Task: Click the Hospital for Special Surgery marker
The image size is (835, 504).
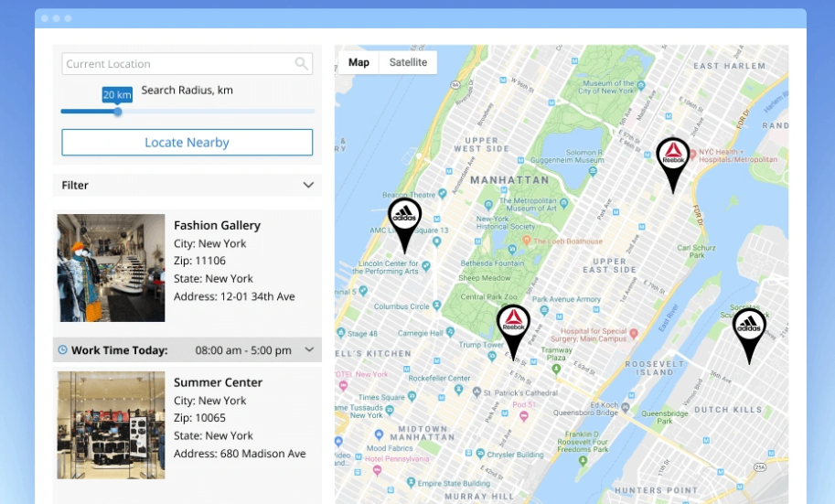Action: pyautogui.click(x=634, y=334)
